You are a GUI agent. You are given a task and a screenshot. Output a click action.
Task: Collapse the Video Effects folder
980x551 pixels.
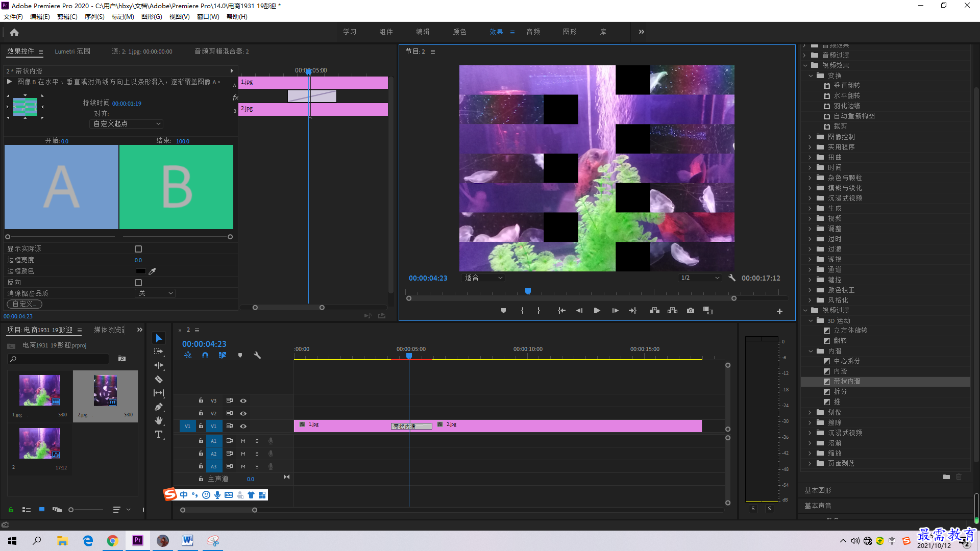point(805,65)
